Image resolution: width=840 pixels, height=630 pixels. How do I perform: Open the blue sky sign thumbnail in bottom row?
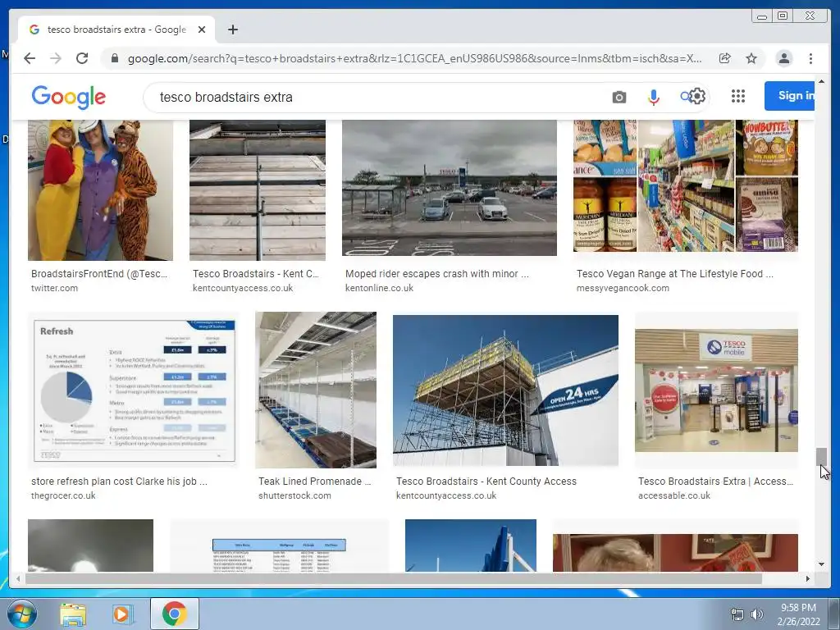[x=470, y=546]
